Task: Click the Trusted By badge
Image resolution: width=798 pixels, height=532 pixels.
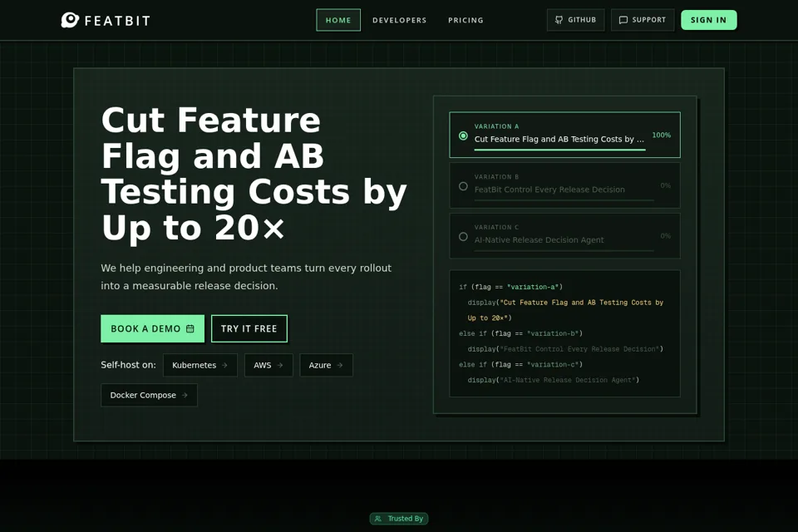Action: (x=399, y=518)
